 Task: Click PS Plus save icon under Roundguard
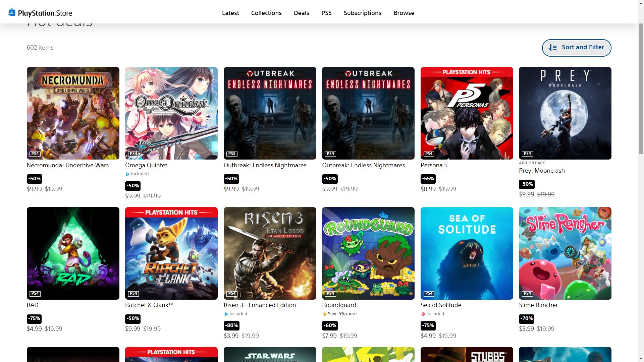pyautogui.click(x=324, y=314)
